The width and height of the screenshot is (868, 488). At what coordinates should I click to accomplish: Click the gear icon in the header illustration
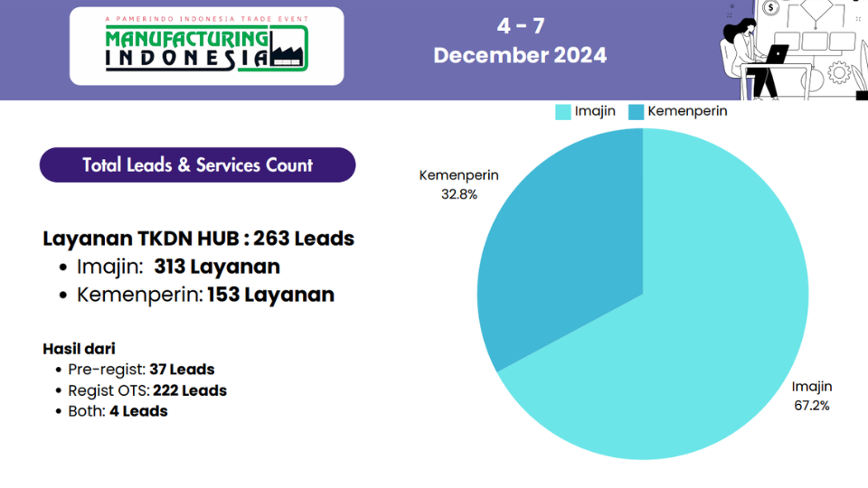(839, 72)
